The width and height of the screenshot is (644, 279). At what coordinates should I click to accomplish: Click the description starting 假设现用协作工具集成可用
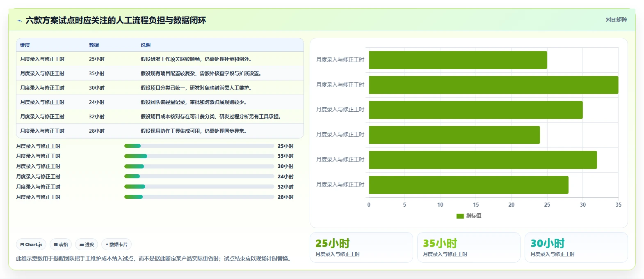(194, 131)
